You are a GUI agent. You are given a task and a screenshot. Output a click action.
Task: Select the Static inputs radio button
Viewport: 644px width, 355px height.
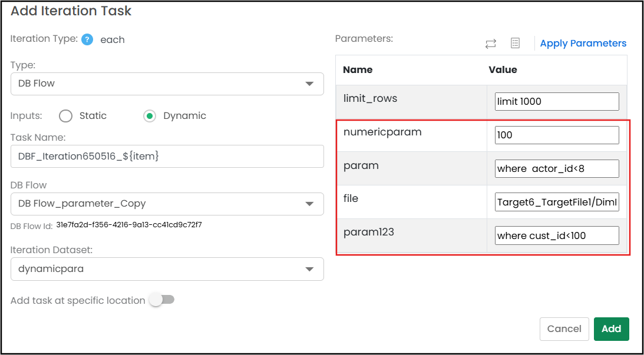tap(66, 116)
